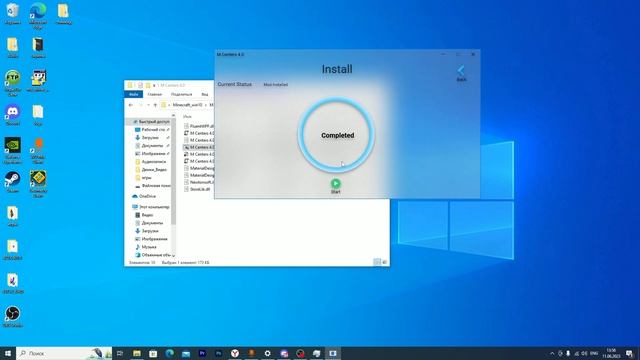This screenshot has width=640, height=360.
Task: Open the Поделиться ribbon tab in File Explorer
Action: [182, 94]
